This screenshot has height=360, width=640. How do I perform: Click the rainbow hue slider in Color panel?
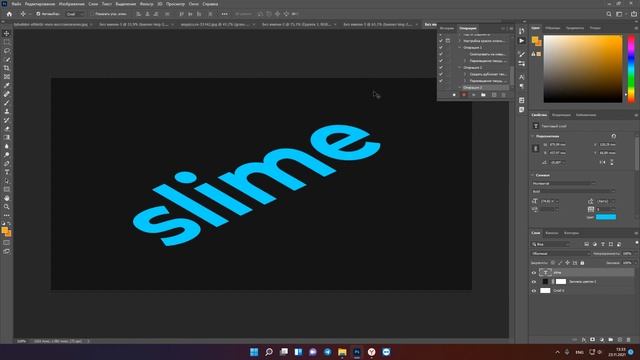[631, 69]
